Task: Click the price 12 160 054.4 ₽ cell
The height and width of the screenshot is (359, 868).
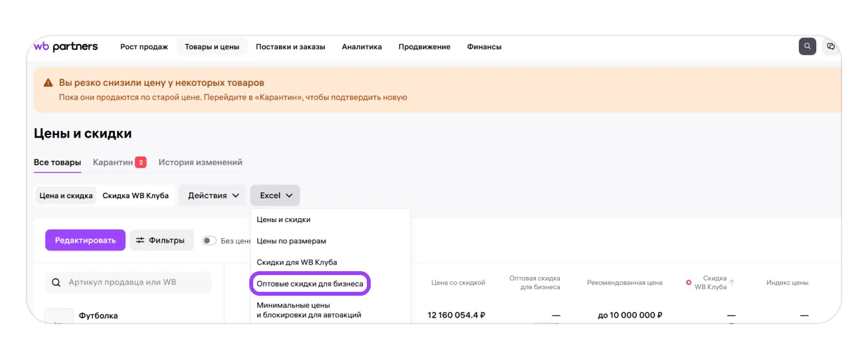Action: pos(456,315)
